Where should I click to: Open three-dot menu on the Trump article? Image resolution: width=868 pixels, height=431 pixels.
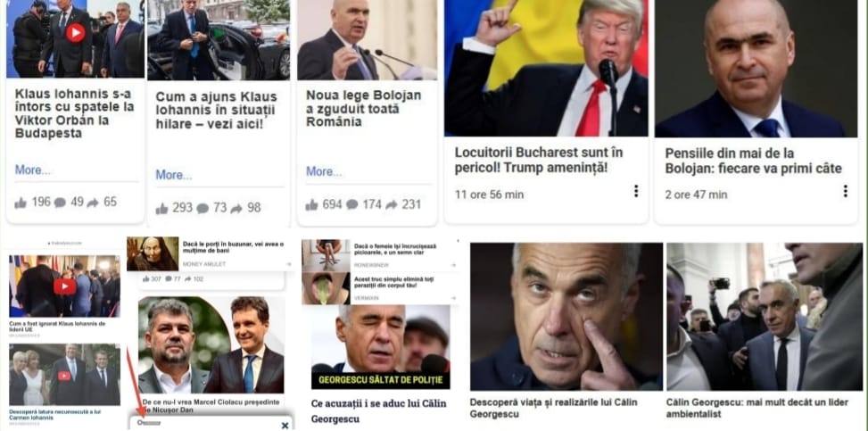click(635, 191)
